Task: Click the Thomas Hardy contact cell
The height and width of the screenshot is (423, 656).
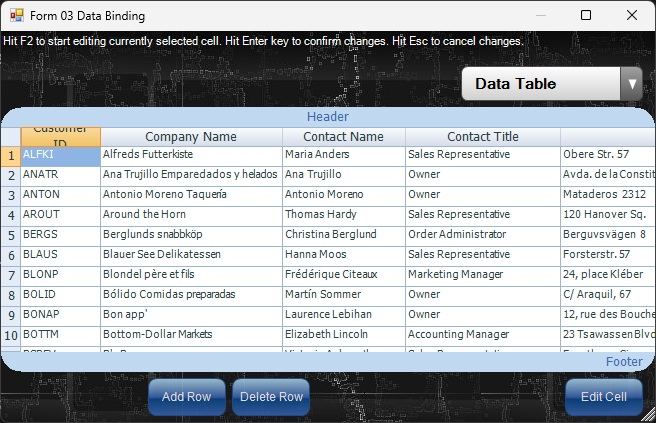Action: tap(343, 215)
